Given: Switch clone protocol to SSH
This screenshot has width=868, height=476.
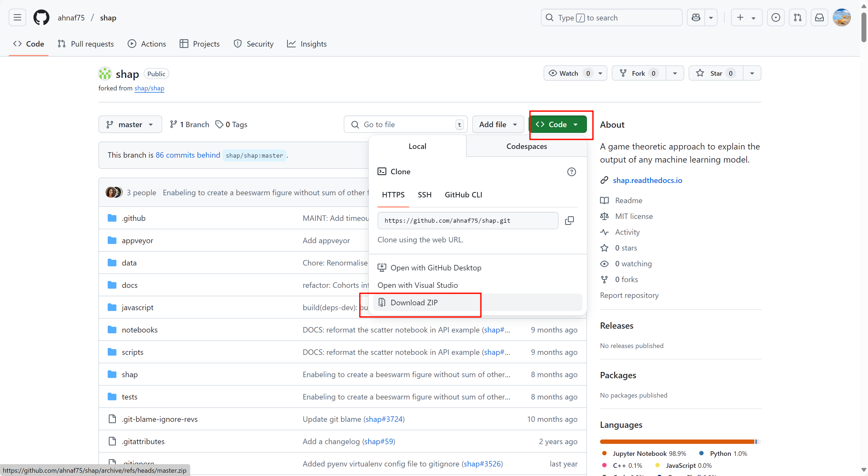Looking at the screenshot, I should (x=424, y=195).
